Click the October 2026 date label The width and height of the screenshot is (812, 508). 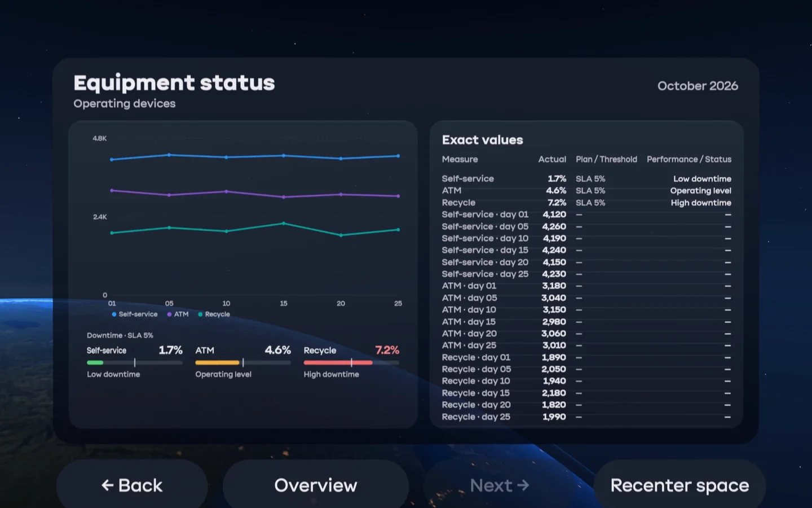[698, 86]
